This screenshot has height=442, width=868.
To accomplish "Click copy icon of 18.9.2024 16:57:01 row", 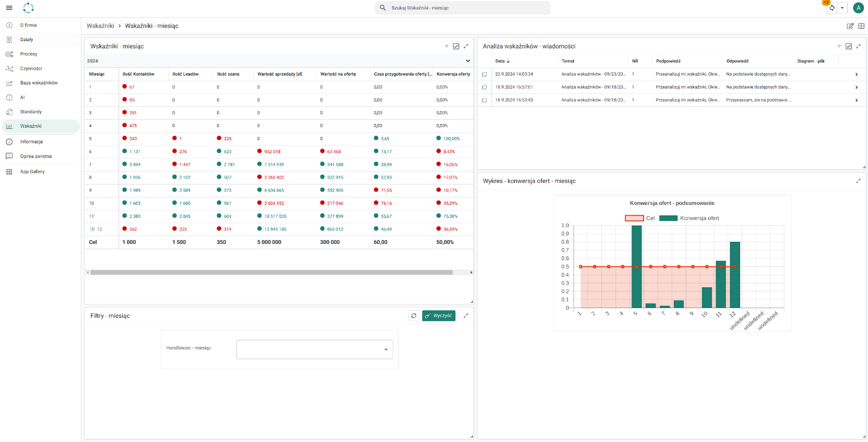I will click(x=484, y=88).
